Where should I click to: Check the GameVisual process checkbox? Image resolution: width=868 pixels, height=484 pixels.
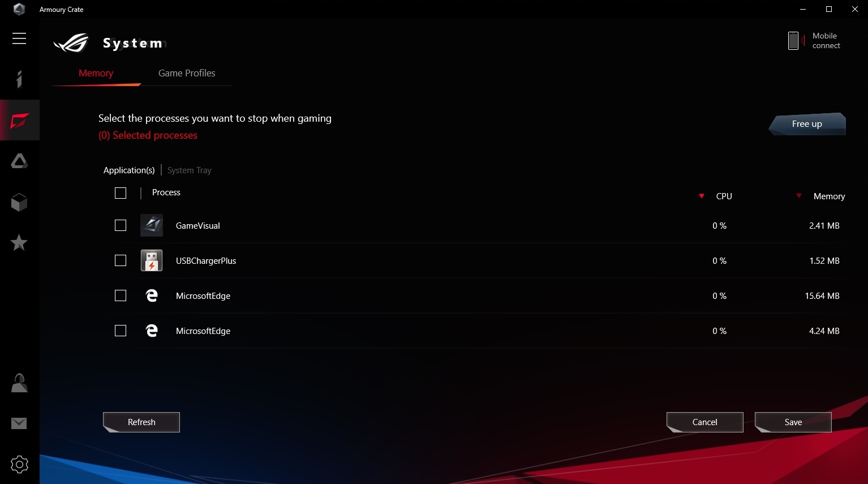point(121,225)
